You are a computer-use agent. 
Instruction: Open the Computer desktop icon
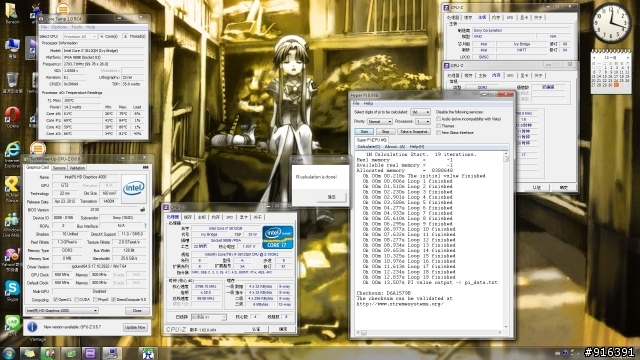pos(12,48)
